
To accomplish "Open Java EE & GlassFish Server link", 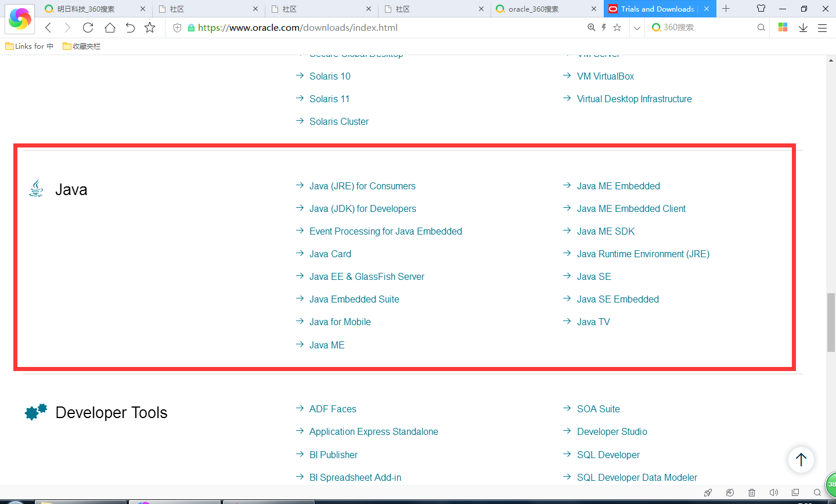I will [x=366, y=276].
